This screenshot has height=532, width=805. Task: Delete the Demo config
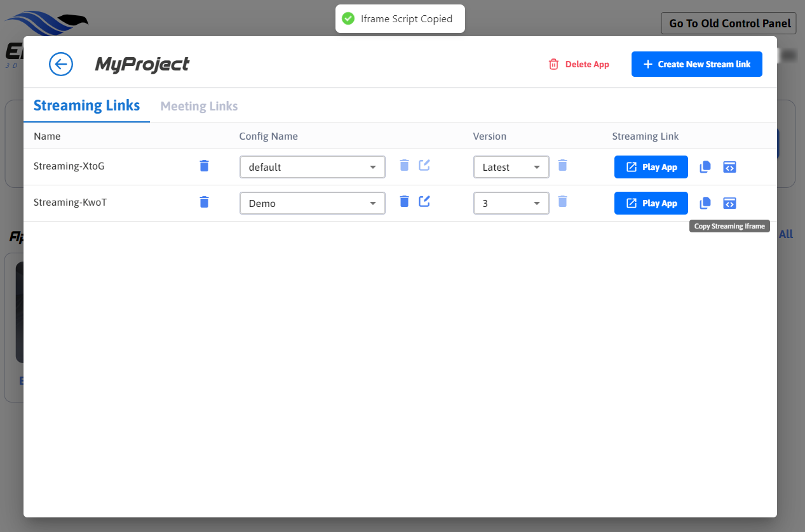404,202
